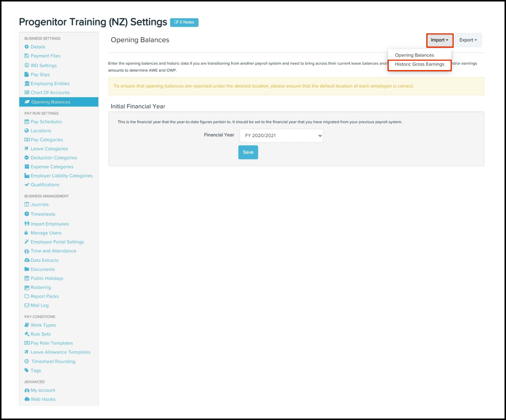This screenshot has height=420, width=506.
Task: Open Chart Of Accounts page
Action: [x=50, y=92]
